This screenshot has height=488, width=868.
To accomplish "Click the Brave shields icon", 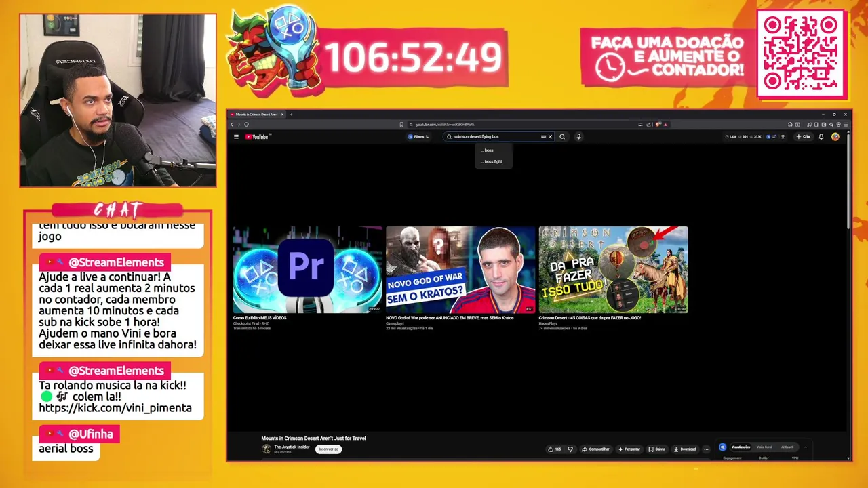I will (x=658, y=125).
